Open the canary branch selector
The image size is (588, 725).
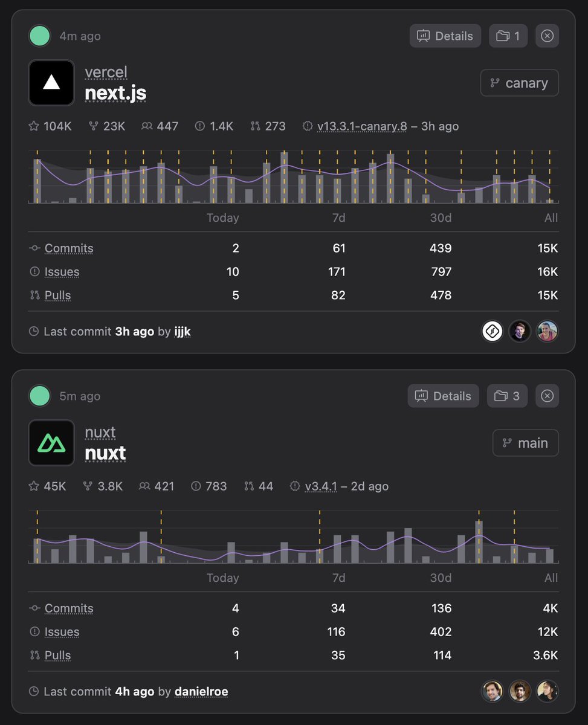(520, 83)
